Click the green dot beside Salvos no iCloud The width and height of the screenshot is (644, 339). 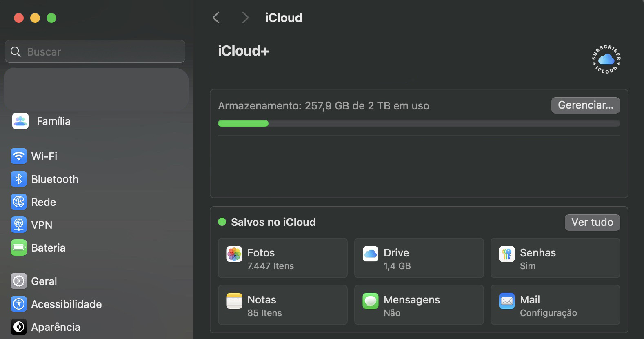(x=222, y=222)
